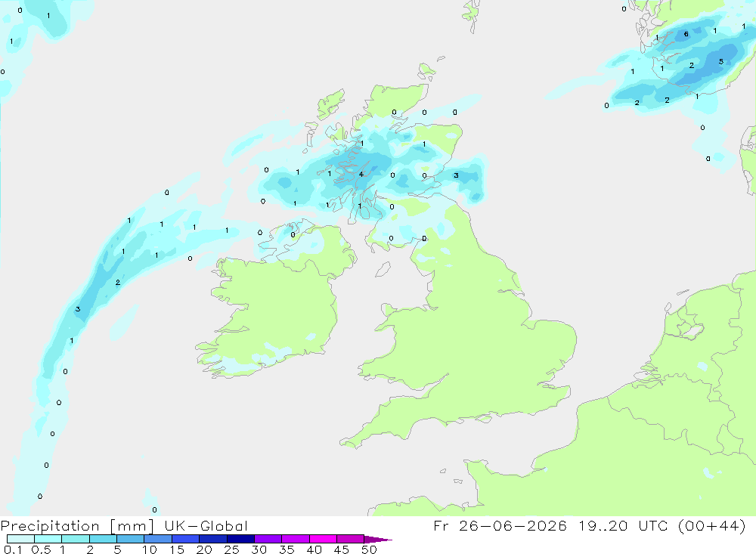Image resolution: width=756 pixels, height=554 pixels.
Task: Click the "Fr 26-06-2026" date text
Action: [x=500, y=525]
